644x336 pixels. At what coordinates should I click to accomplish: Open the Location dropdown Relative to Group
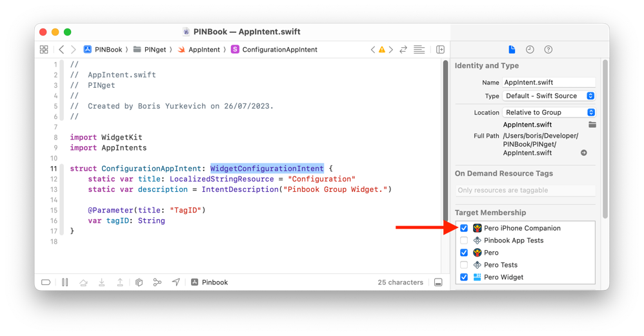(548, 112)
